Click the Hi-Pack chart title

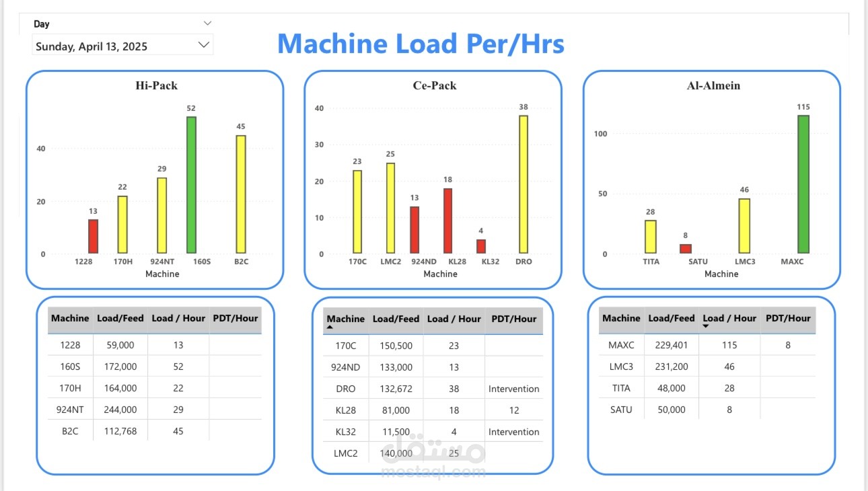point(156,85)
